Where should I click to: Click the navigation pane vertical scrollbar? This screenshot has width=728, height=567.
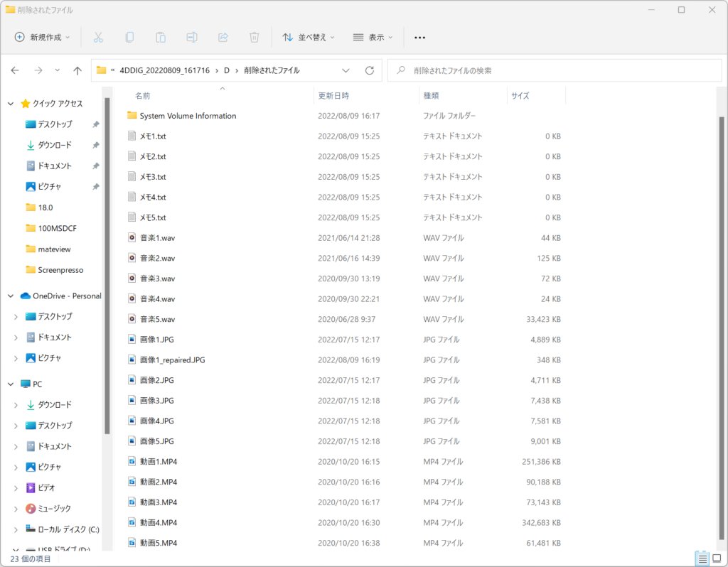[x=107, y=263]
